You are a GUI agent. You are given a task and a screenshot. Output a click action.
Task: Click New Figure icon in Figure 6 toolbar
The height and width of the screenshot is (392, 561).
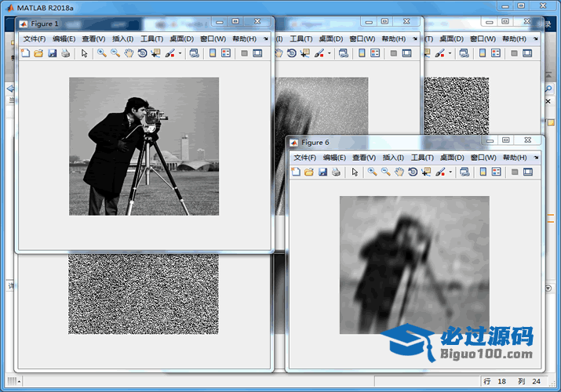click(x=296, y=172)
